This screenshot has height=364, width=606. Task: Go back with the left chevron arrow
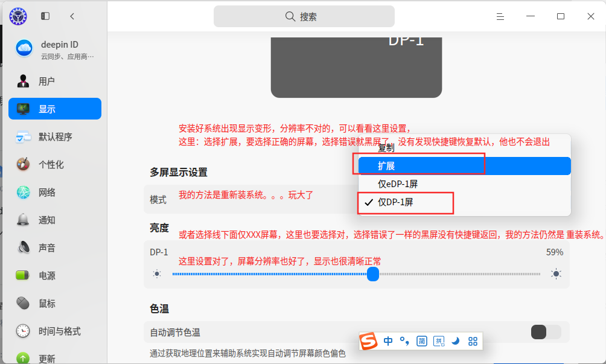click(x=72, y=16)
